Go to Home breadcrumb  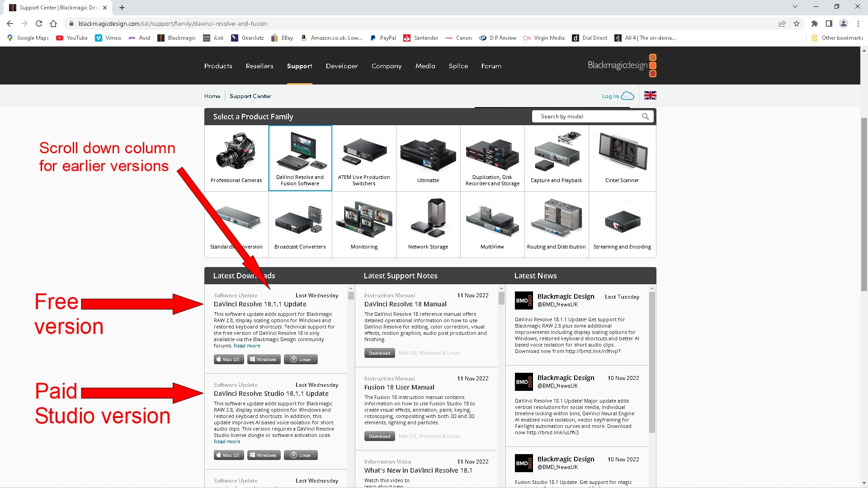tap(212, 96)
